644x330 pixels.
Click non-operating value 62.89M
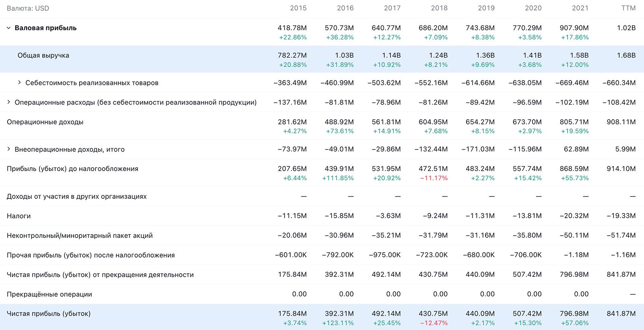576,149
